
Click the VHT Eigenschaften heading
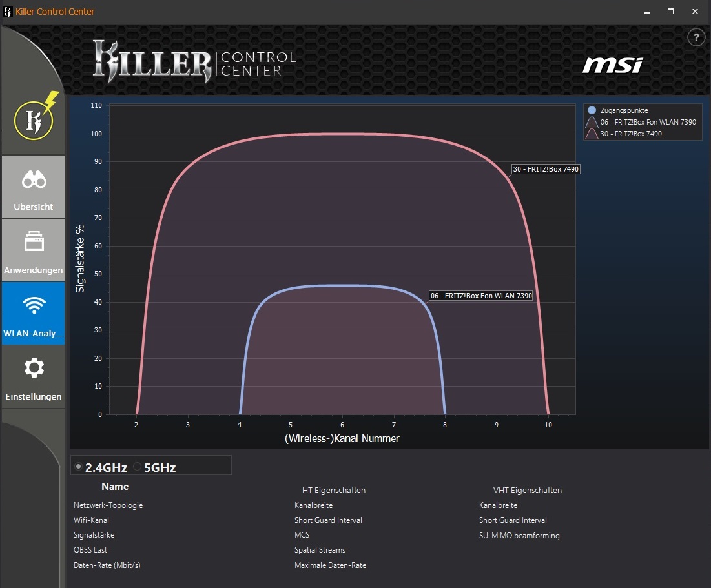[x=528, y=490]
